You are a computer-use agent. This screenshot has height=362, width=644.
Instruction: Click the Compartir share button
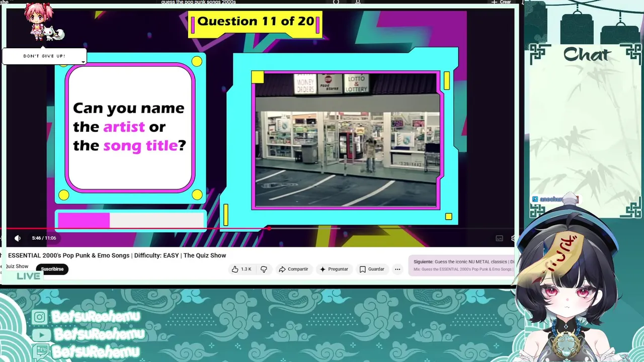(293, 269)
